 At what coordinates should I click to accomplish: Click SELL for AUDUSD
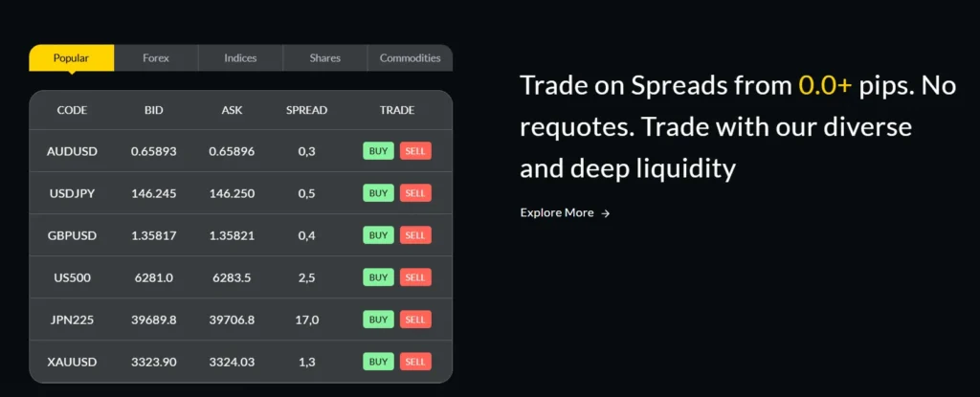(415, 151)
